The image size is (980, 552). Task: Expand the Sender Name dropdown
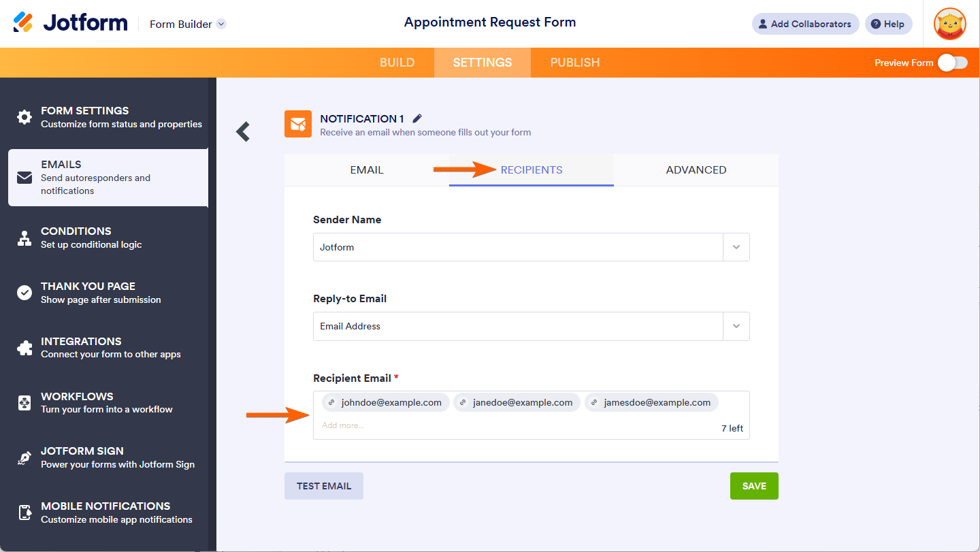(x=736, y=247)
